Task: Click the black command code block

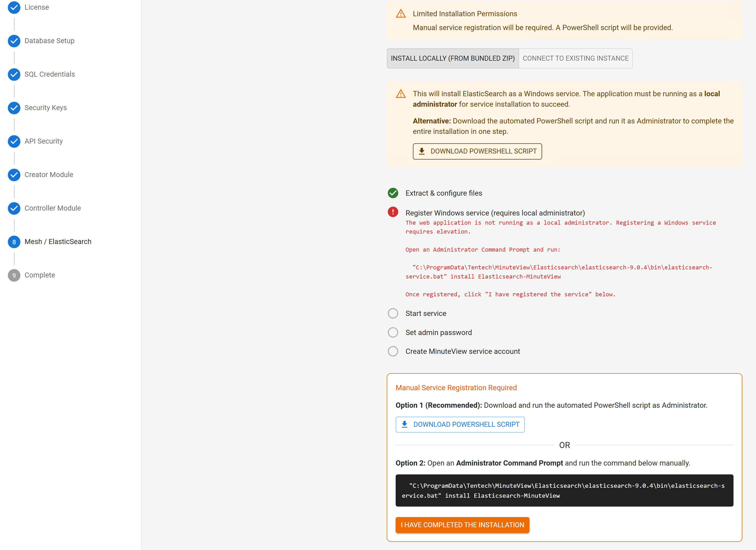Action: coord(564,490)
